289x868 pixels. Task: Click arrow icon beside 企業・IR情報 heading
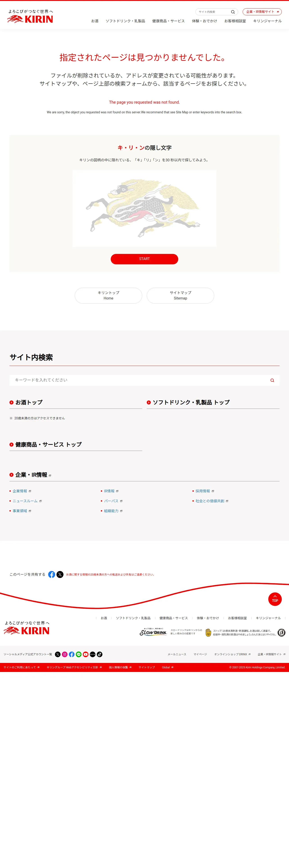[x=11, y=475]
